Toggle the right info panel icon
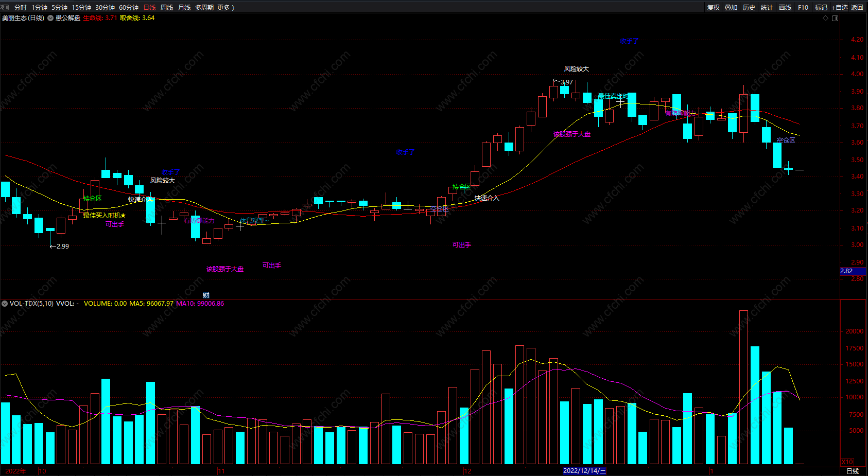868x476 pixels. [835, 18]
